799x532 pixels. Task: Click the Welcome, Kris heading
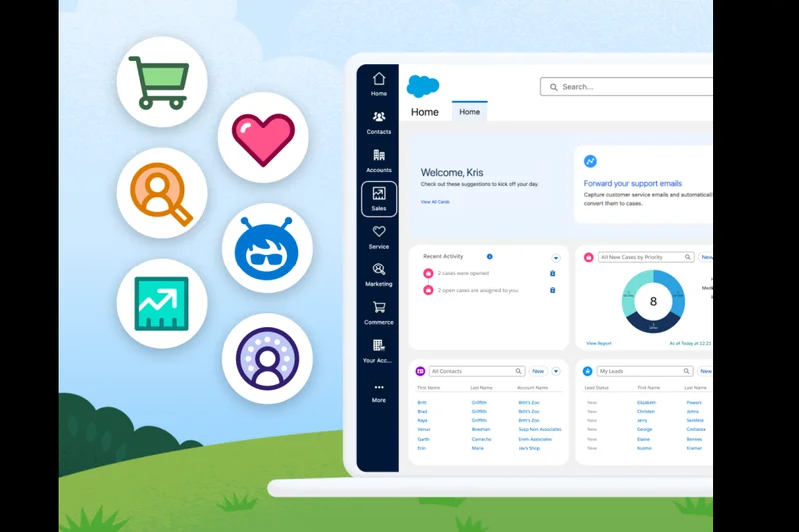[452, 172]
